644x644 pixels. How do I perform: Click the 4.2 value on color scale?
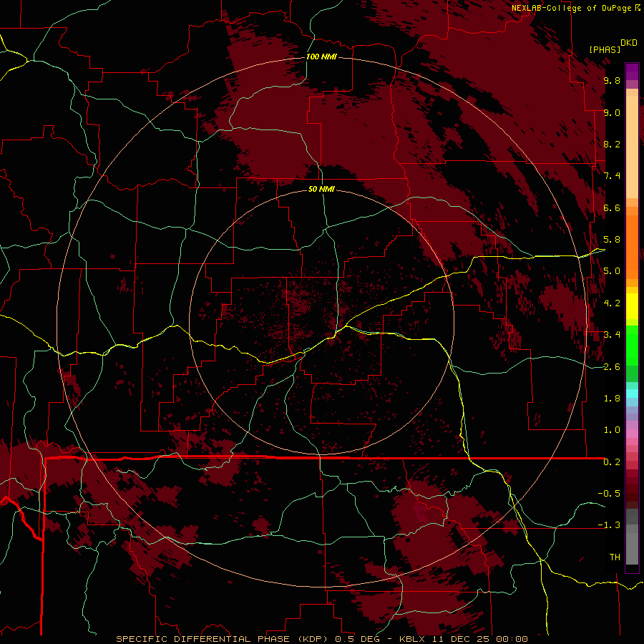pos(612,303)
